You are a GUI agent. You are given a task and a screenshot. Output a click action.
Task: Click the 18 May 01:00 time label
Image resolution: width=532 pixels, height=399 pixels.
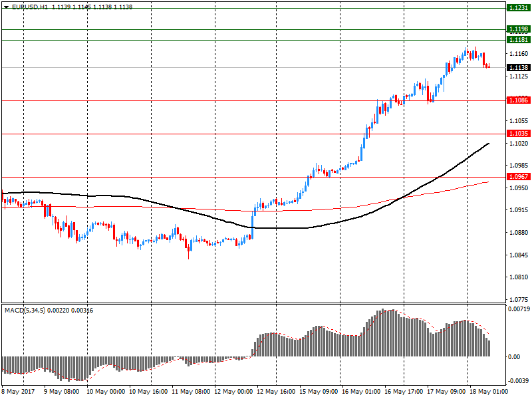pos(489,392)
